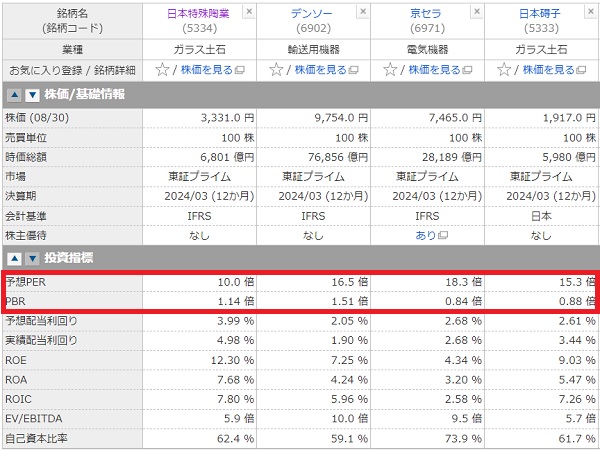Select 日本碍子 accounting standard 日本 cell
Viewport: 600px width, 450px height.
[x=541, y=216]
